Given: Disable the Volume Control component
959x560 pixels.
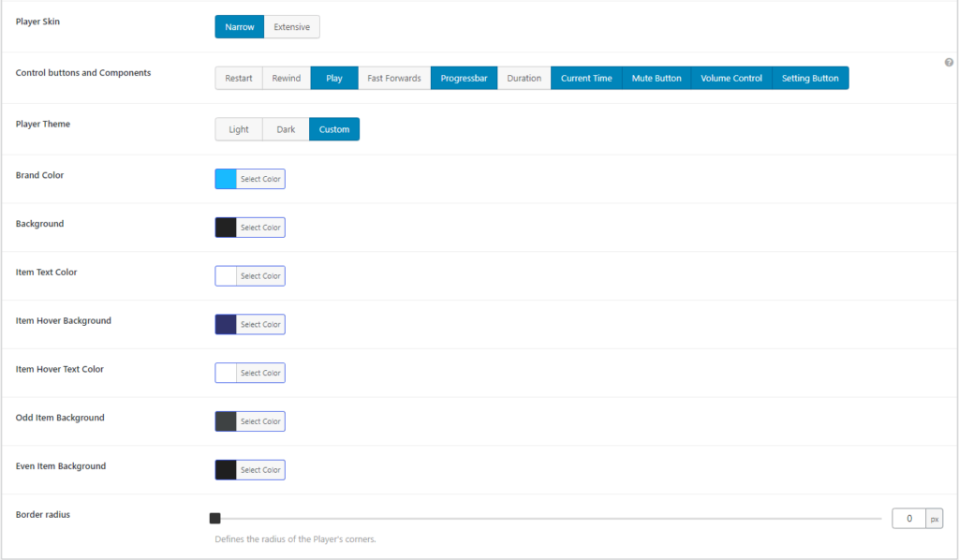Looking at the screenshot, I should pos(731,78).
